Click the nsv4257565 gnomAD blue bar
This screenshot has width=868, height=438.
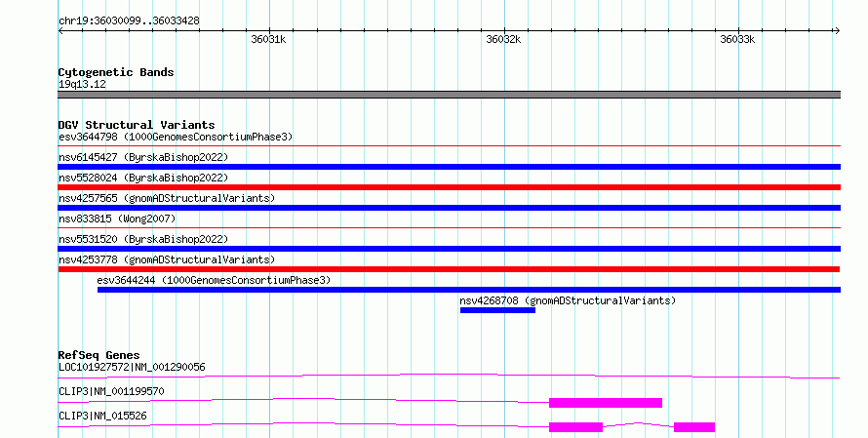point(449,208)
